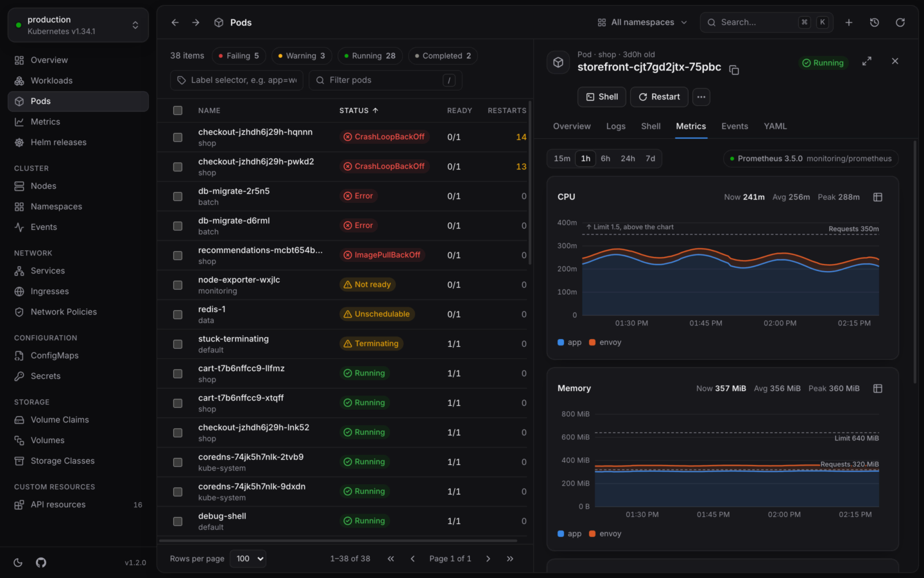Open the Rows per page dropdown
Image resolution: width=924 pixels, height=578 pixels.
coord(249,559)
